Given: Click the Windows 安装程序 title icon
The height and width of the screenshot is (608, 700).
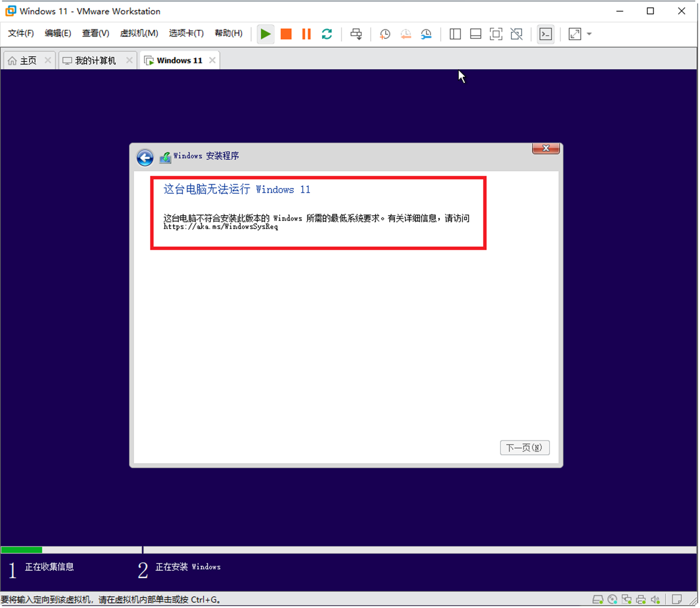Looking at the screenshot, I should (165, 158).
